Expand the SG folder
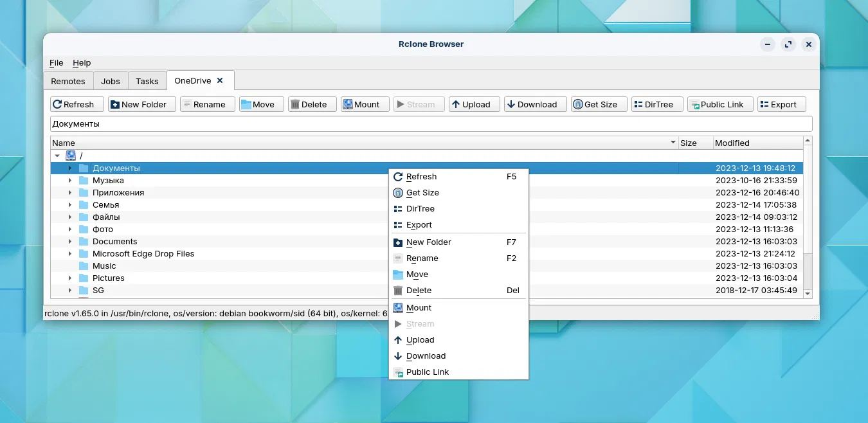The height and width of the screenshot is (423, 868). (70, 290)
